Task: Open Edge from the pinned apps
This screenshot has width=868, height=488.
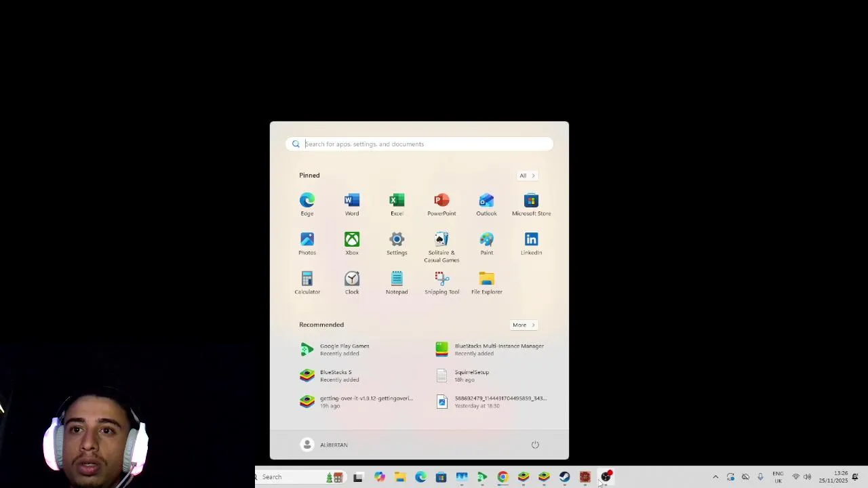Action: pos(307,205)
